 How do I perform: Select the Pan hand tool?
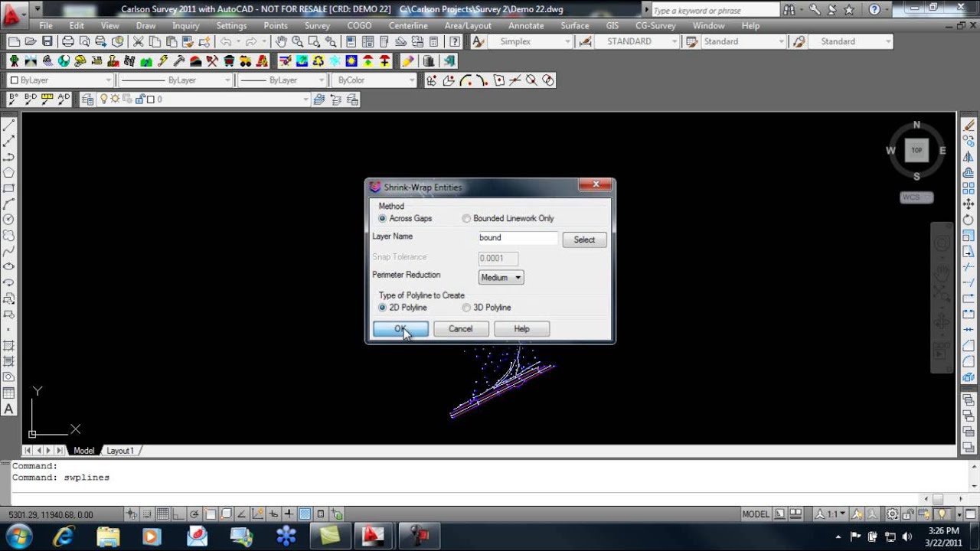[281, 41]
